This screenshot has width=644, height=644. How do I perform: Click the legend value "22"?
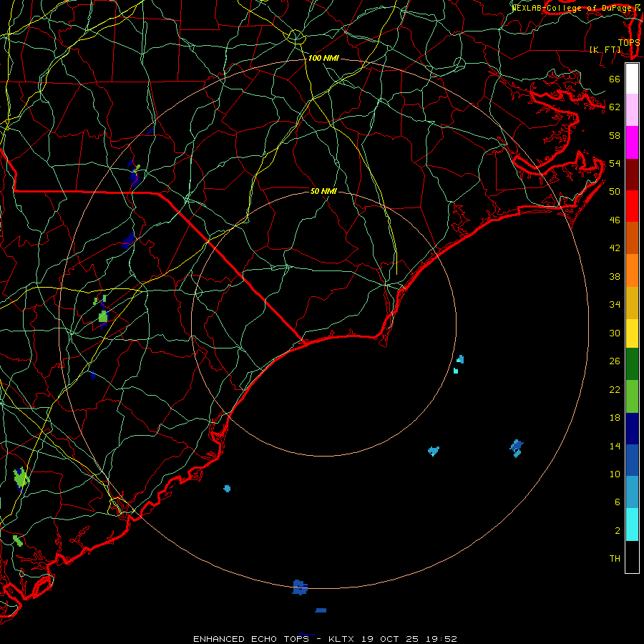[x=615, y=390]
